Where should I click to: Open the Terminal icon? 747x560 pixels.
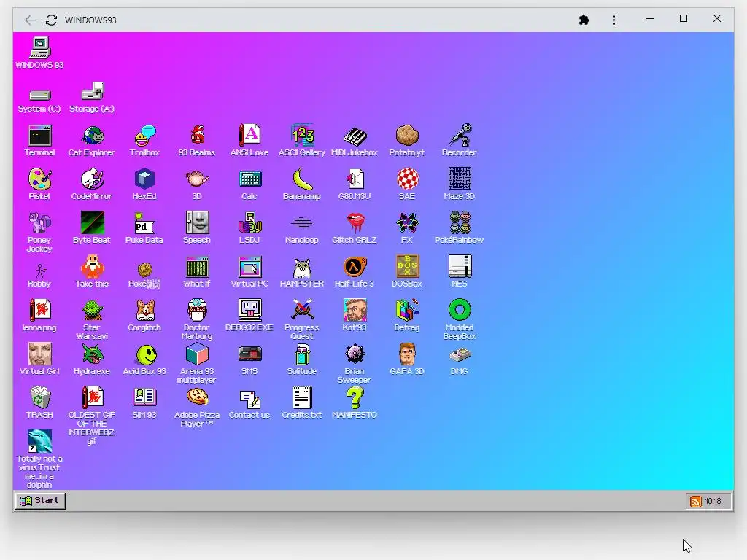[x=40, y=136]
